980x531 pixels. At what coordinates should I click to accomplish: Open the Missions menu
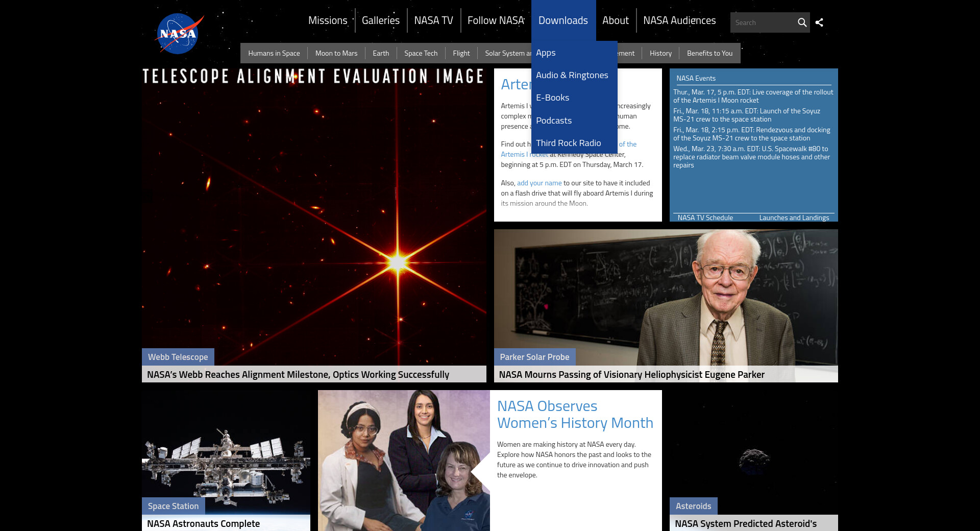point(328,20)
